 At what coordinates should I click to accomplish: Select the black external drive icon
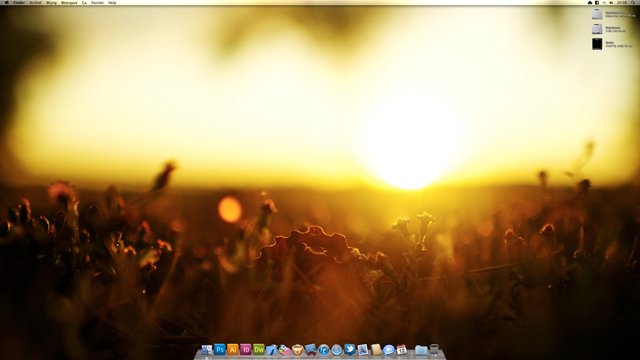coord(597,44)
